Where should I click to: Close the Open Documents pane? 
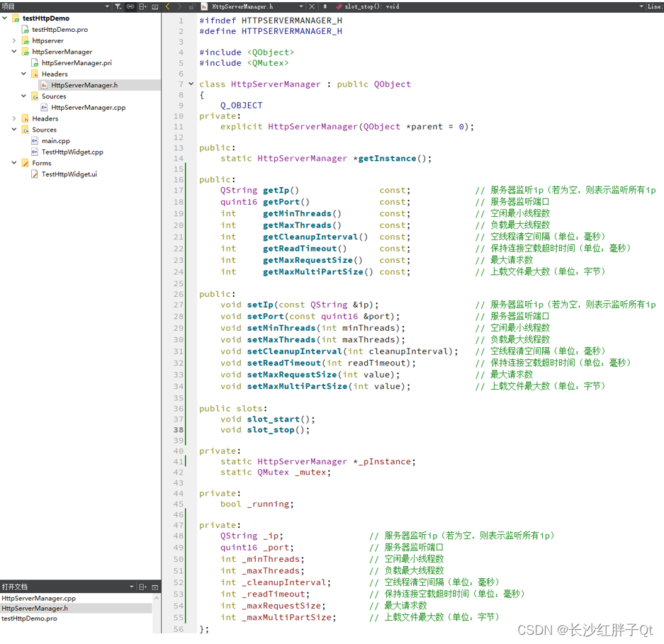(x=155, y=588)
